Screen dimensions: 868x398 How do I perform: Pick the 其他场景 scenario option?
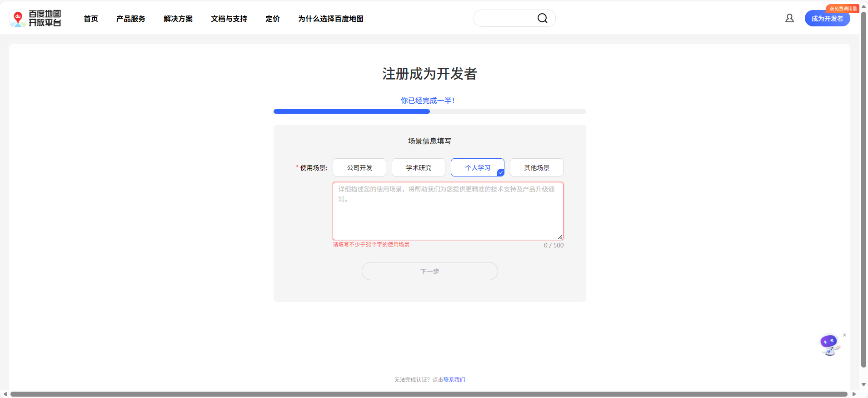pyautogui.click(x=536, y=168)
